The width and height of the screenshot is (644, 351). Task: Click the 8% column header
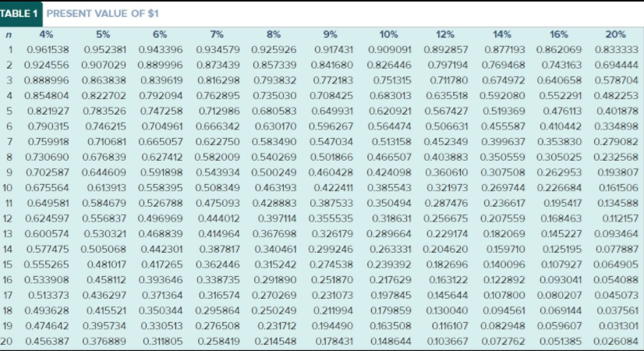point(274,34)
